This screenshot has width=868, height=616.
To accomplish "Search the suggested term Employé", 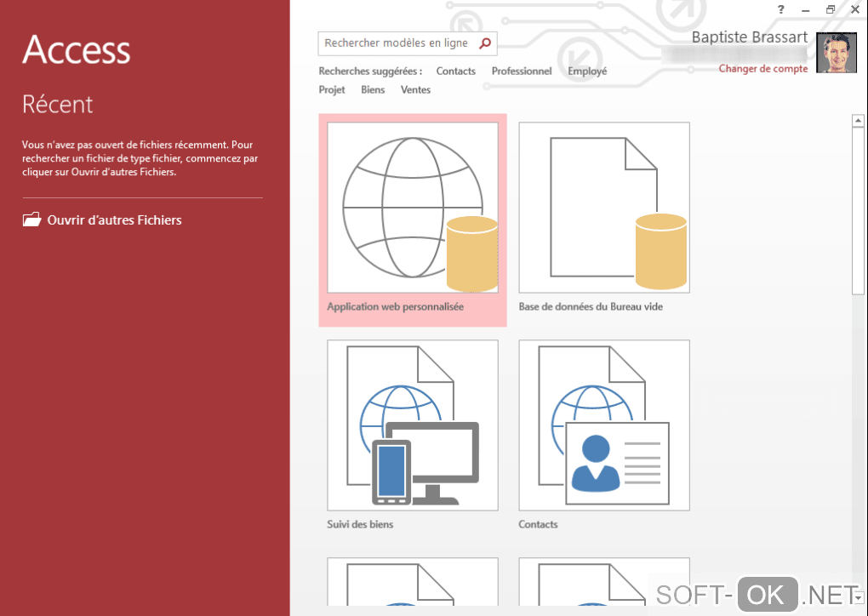I will 587,71.
